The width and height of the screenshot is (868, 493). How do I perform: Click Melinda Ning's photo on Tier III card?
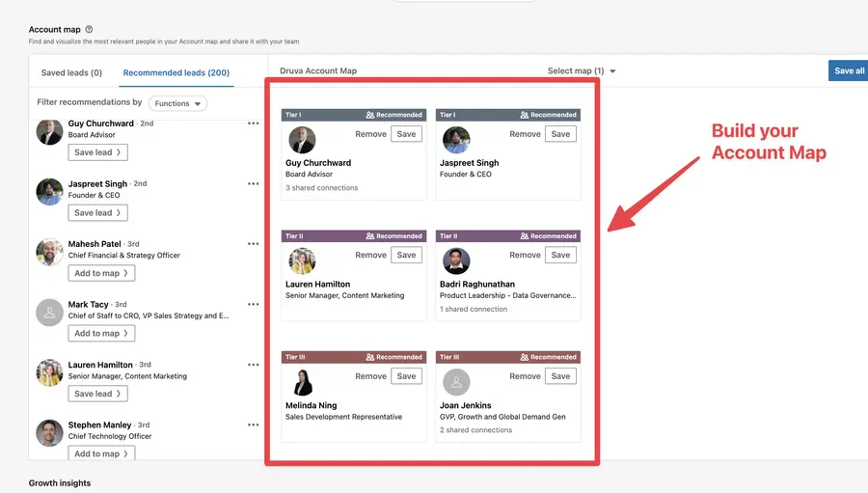point(302,382)
